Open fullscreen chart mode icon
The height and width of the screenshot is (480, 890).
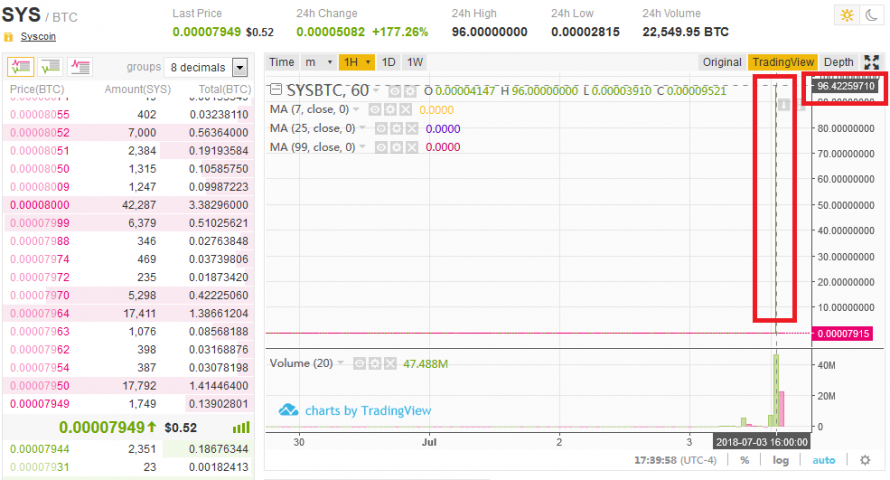pyautogui.click(x=871, y=62)
